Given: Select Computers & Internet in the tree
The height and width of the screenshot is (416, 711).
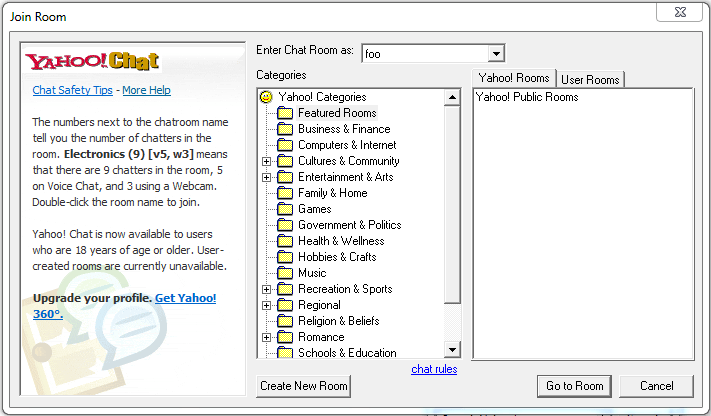Looking at the screenshot, I should [347, 145].
